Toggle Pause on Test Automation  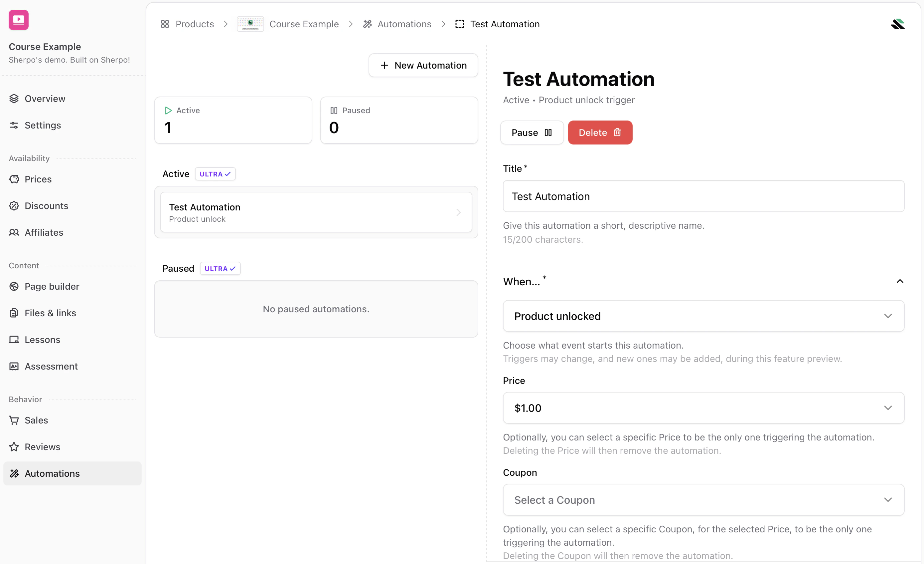click(x=532, y=133)
